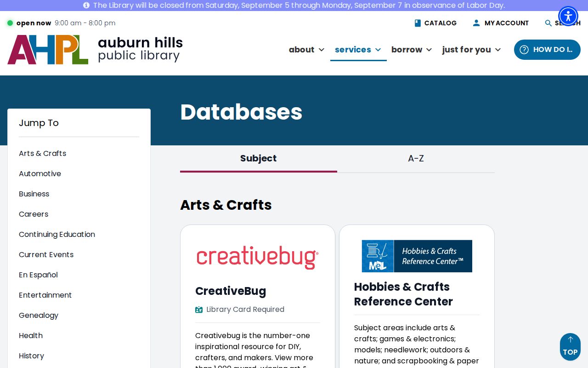The image size is (588, 368).
Task: Switch to the Subject tab
Action: tap(258, 159)
